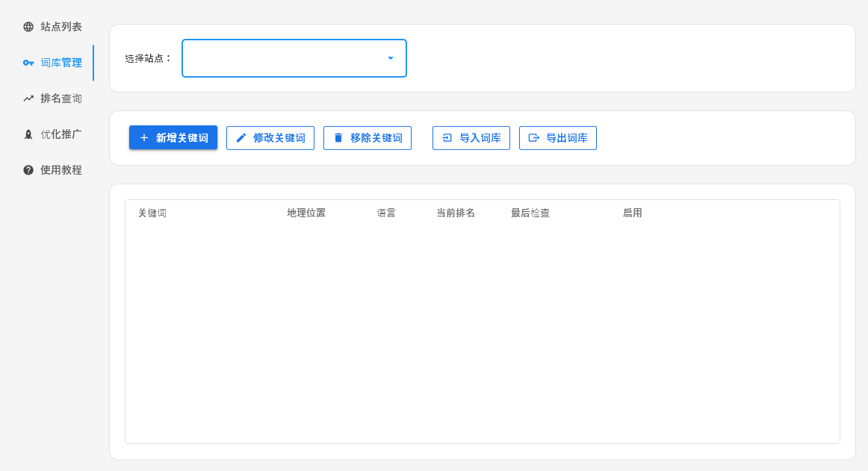Screen dimensions: 868x471
Task: Sort by the 当前排名 column header
Action: pos(456,213)
